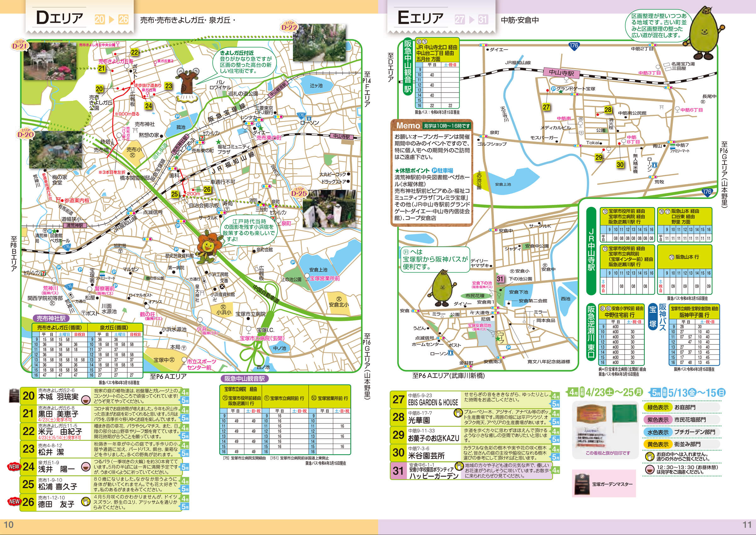Click yellow map marker 20 near 売布きよしガ丘公園
This screenshot has width=756, height=535.
tap(100, 89)
